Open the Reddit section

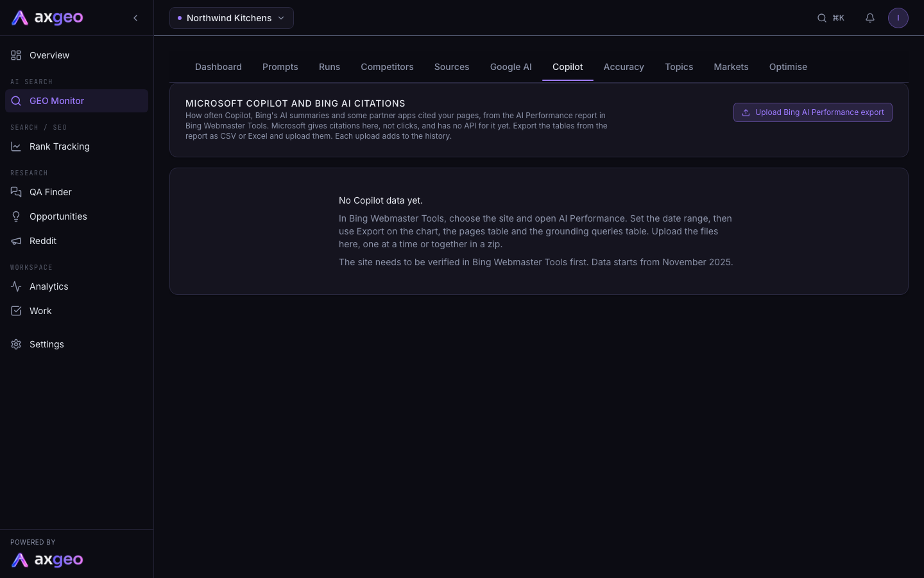76,241
